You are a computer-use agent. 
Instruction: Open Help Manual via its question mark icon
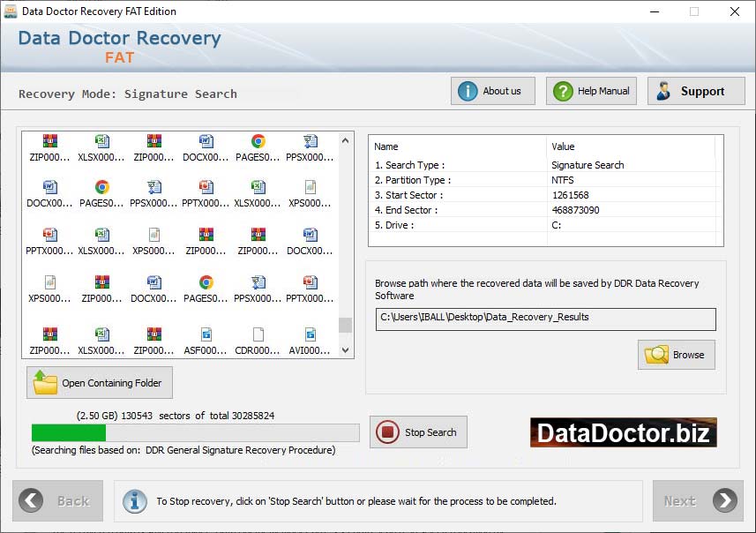coord(562,91)
